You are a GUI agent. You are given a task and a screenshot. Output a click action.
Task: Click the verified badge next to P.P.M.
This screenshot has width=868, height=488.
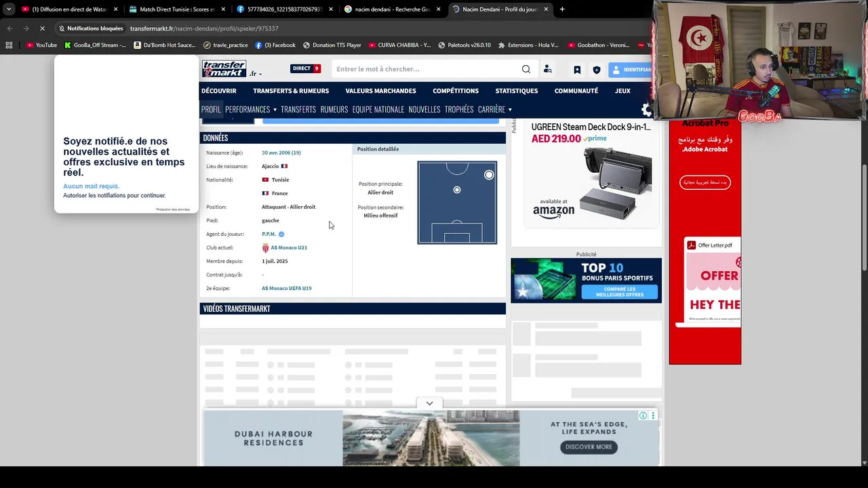tap(281, 234)
